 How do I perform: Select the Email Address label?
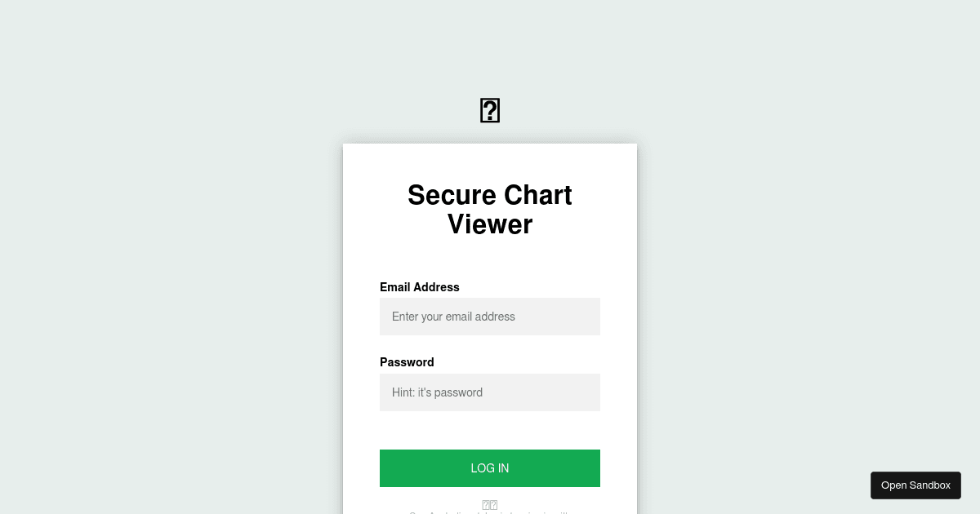click(420, 287)
